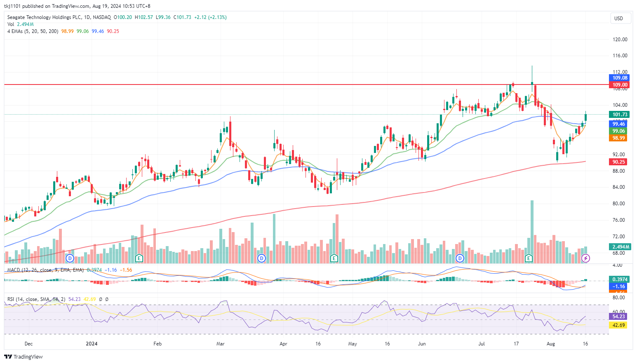Viewport: 637px width, 364px height.
Task: Click the 101.73 last price label
Action: (x=619, y=115)
